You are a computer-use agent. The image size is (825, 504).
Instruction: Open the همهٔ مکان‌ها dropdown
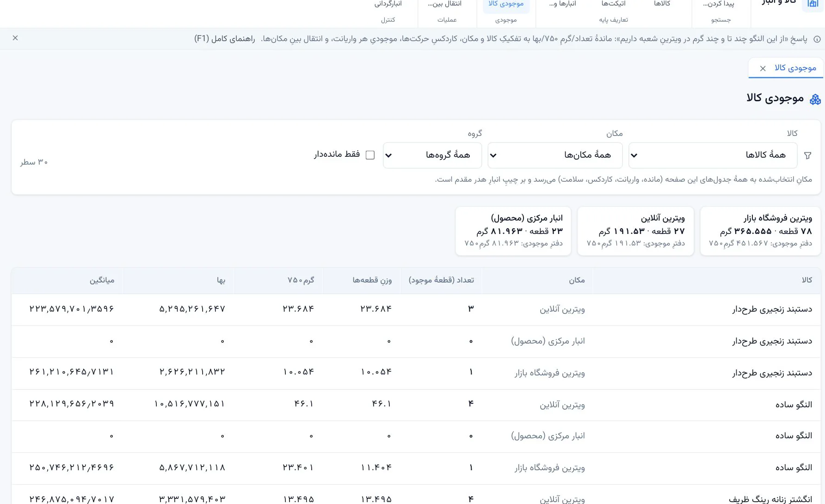click(555, 155)
